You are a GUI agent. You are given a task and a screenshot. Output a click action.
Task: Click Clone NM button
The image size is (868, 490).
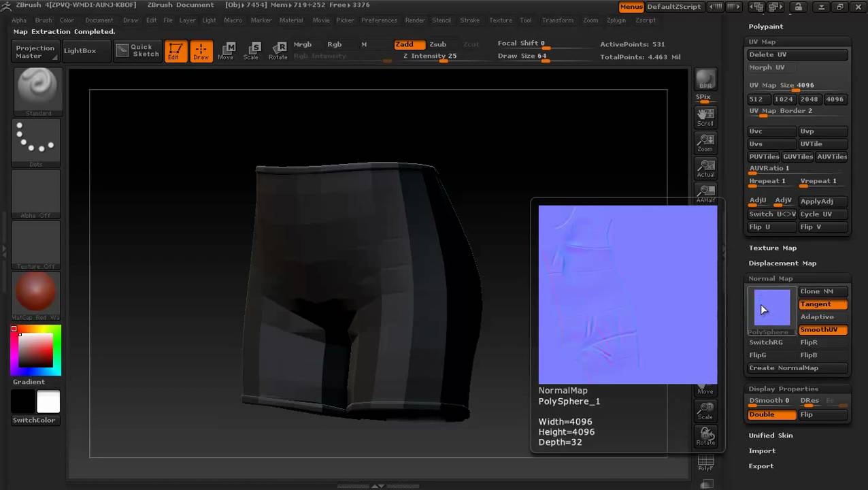point(822,291)
